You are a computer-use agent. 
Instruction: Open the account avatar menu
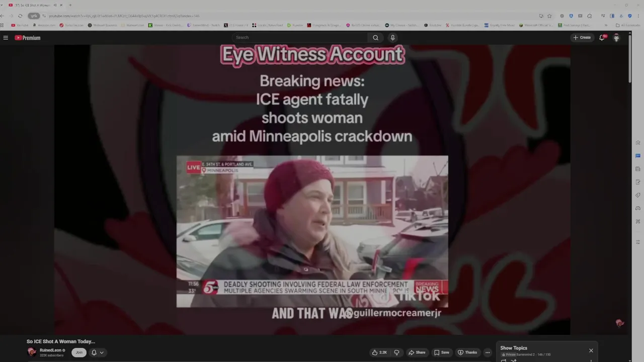tap(616, 38)
